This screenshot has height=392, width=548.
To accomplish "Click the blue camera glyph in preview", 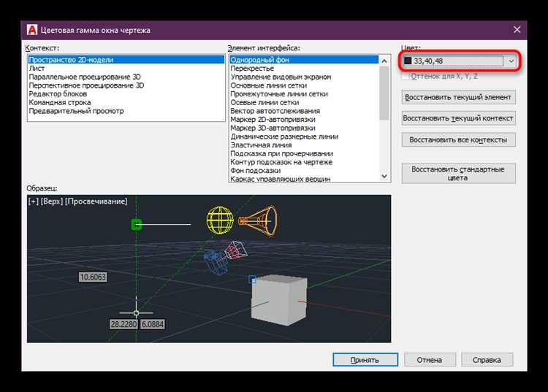I will coord(216,262).
